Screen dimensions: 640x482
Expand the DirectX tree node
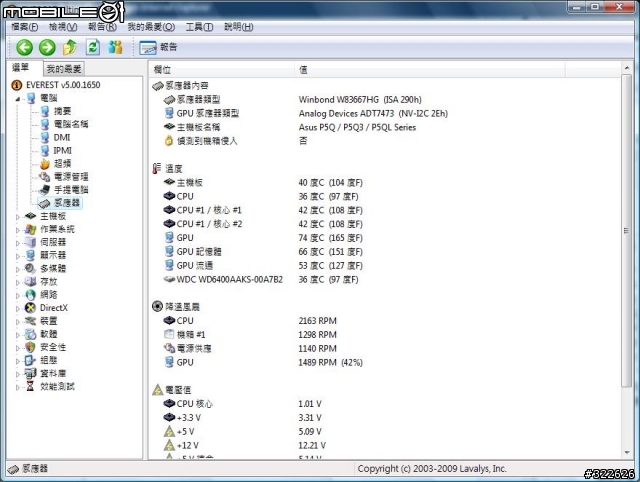click(18, 309)
